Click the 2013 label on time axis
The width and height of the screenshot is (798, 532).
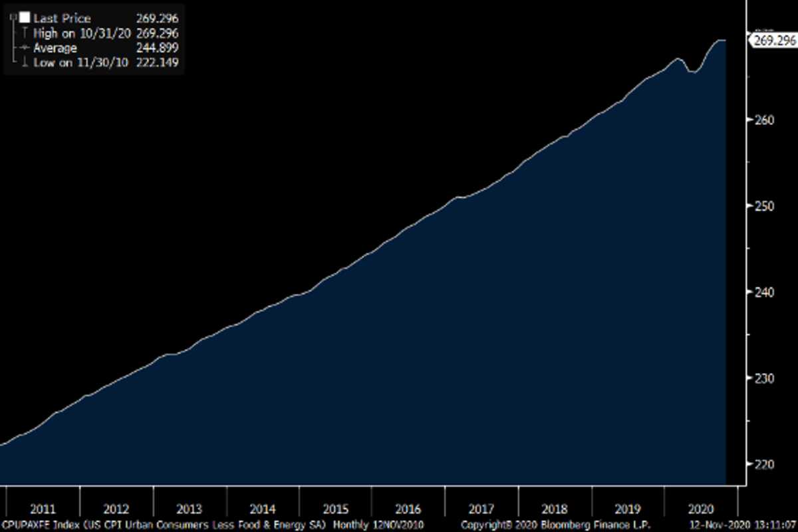tap(189, 509)
